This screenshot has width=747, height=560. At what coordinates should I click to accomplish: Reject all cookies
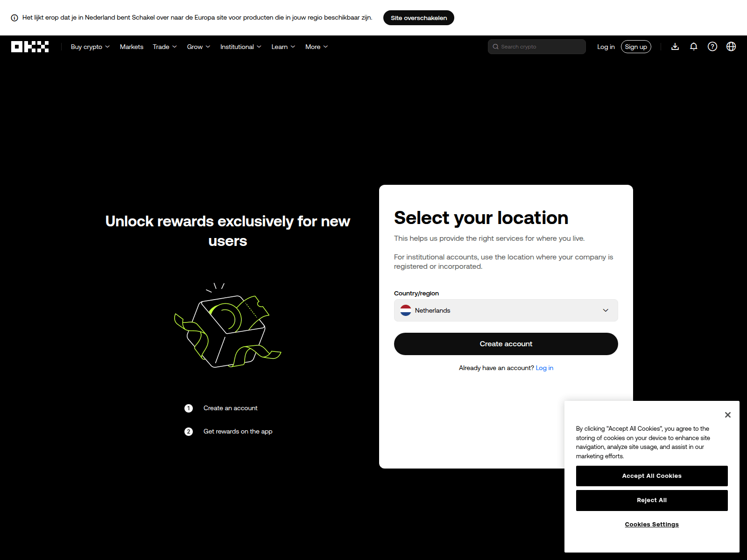point(652,500)
